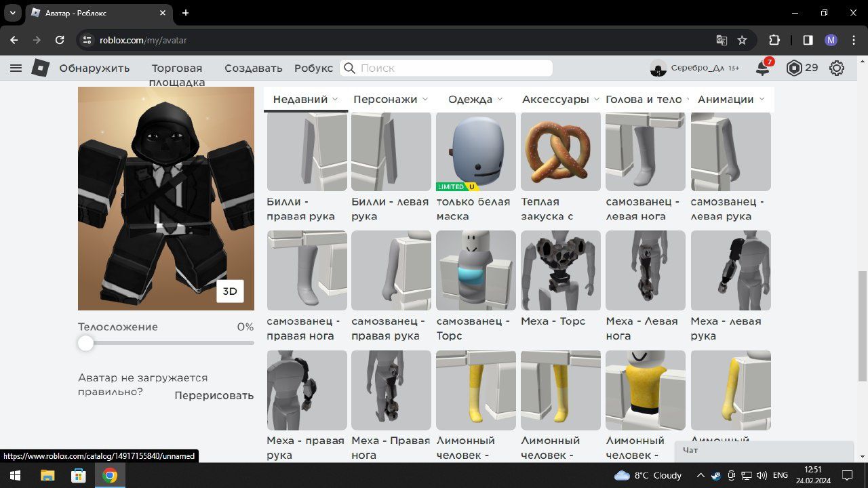Open Создавать in top navigation
Image resolution: width=868 pixels, height=488 pixels.
click(253, 68)
